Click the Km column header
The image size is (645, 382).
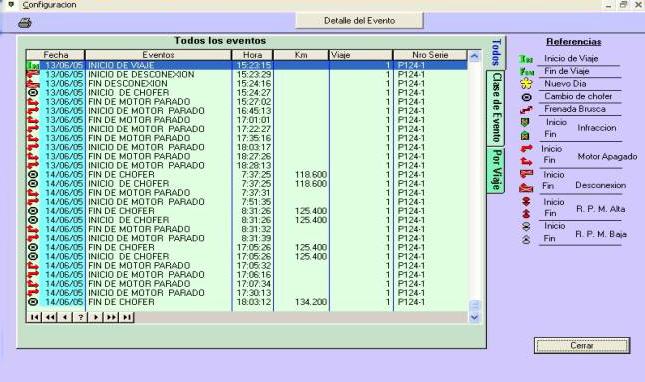click(x=301, y=55)
